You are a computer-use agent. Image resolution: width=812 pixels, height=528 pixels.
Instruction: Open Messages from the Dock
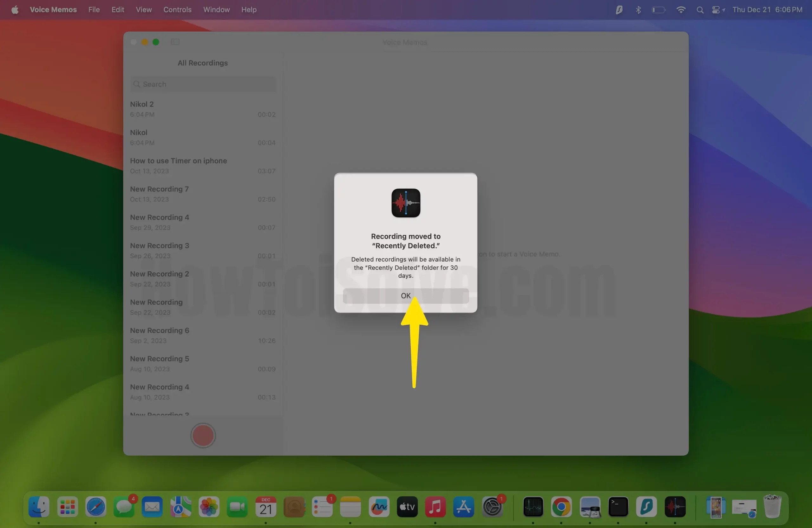click(124, 506)
